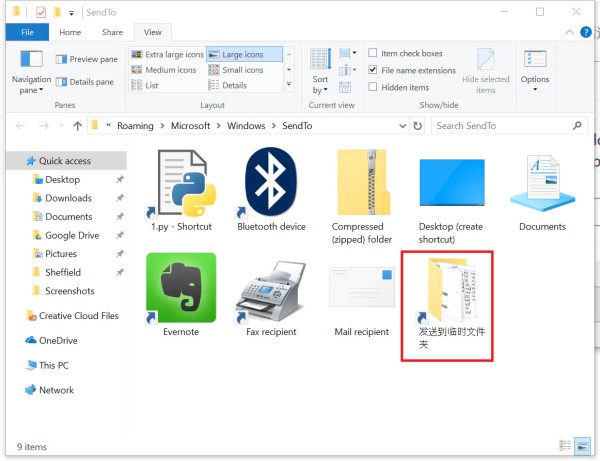The height and width of the screenshot is (461, 600).
Task: Choose List layout
Action: tap(144, 85)
